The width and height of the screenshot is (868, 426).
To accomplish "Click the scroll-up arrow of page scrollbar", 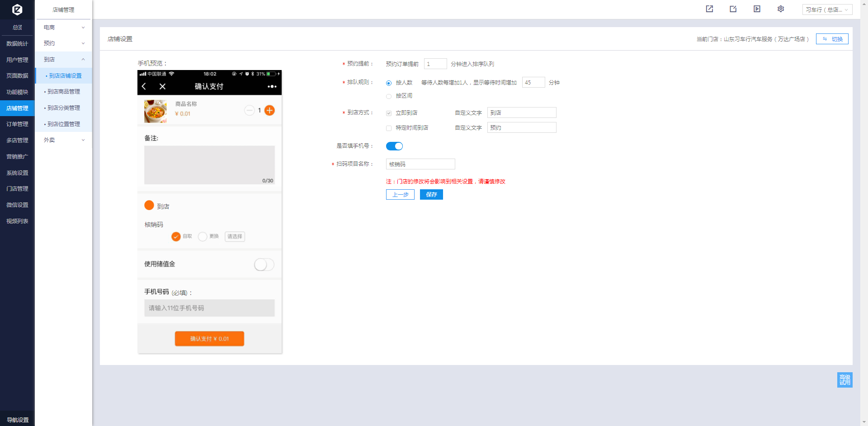I will click(x=864, y=4).
